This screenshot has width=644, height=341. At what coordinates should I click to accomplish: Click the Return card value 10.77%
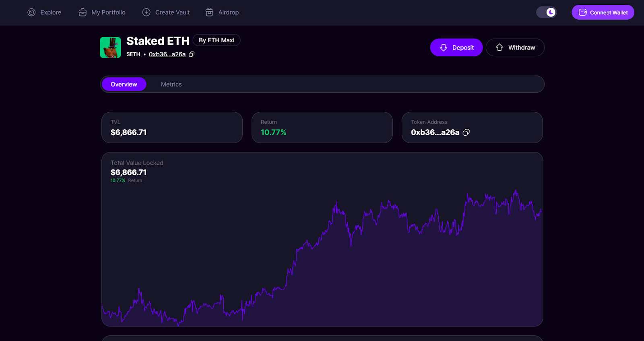point(273,132)
